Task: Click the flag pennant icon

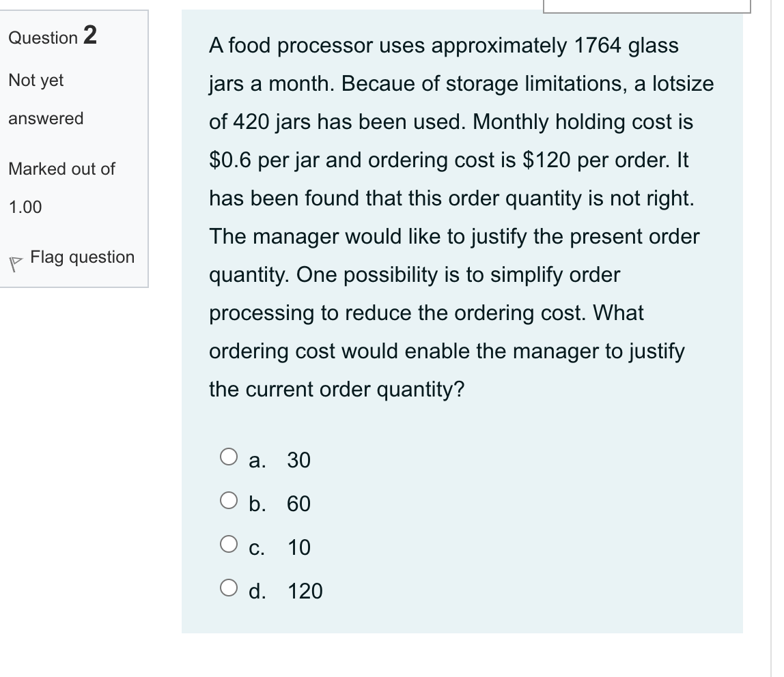Action: click(x=14, y=260)
